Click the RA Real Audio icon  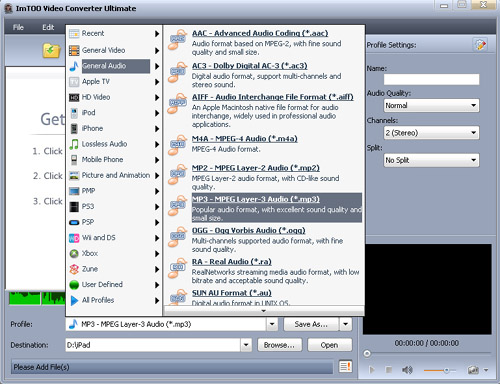177,268
